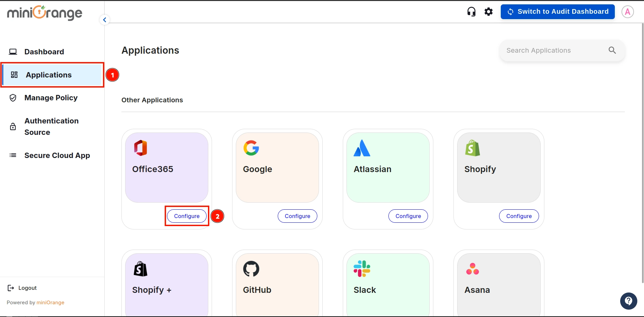644x317 pixels.
Task: Click the Slack logo icon
Action: (x=362, y=268)
